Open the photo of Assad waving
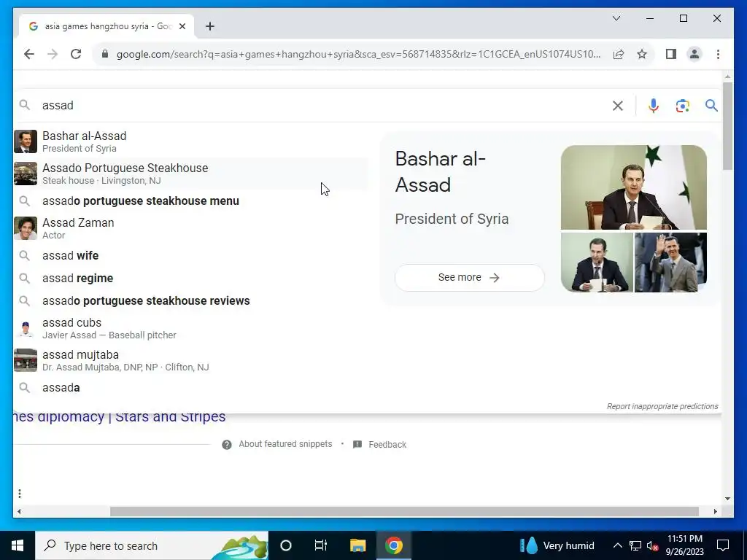This screenshot has height=560, width=747. [x=671, y=262]
